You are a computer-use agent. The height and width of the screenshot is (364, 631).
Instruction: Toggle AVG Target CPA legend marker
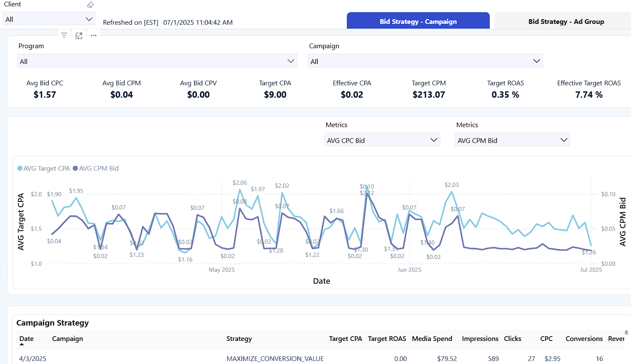(20, 169)
